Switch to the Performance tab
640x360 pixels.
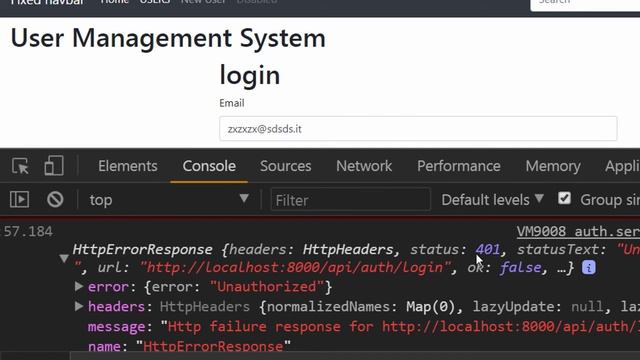tap(458, 166)
